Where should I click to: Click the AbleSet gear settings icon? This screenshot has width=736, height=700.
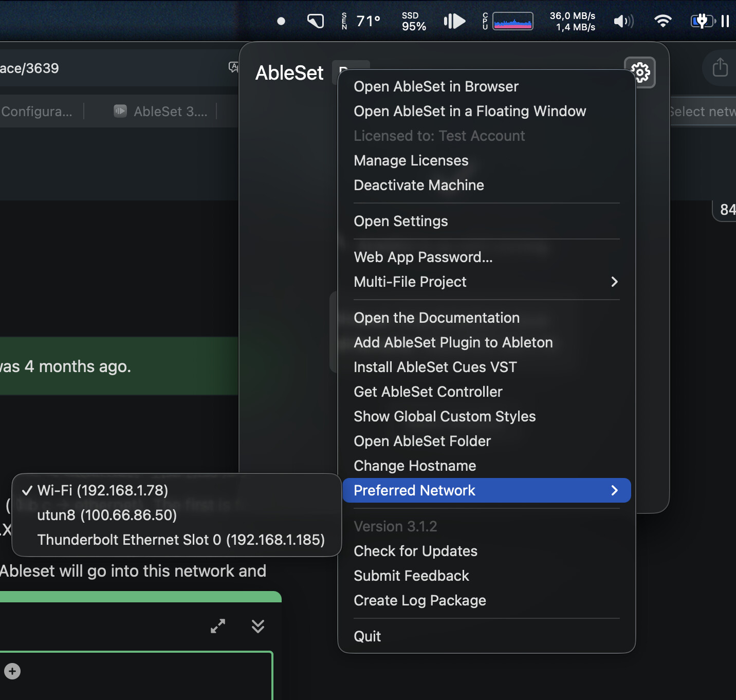pyautogui.click(x=640, y=72)
